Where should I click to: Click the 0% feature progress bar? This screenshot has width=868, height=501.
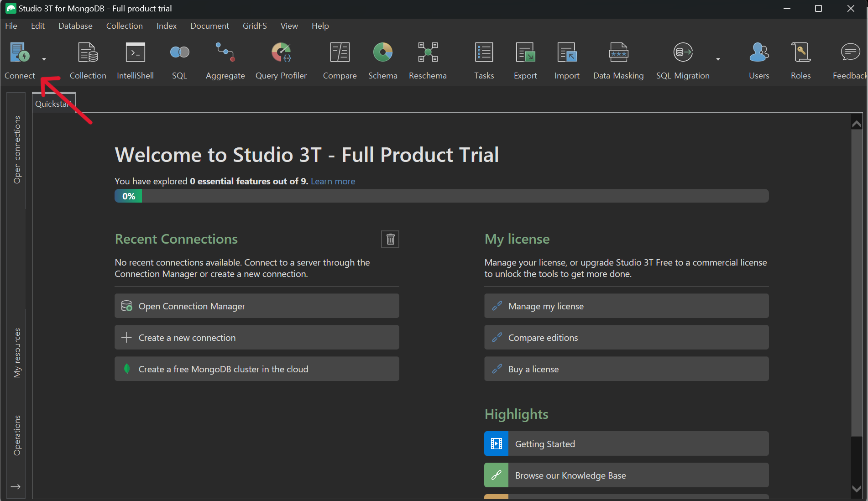[442, 196]
